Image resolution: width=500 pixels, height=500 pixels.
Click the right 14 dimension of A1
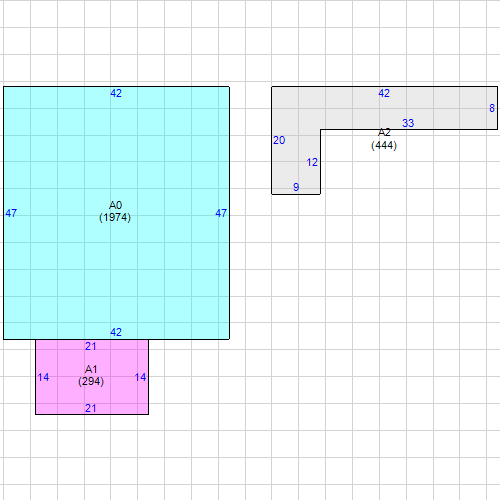(140, 377)
